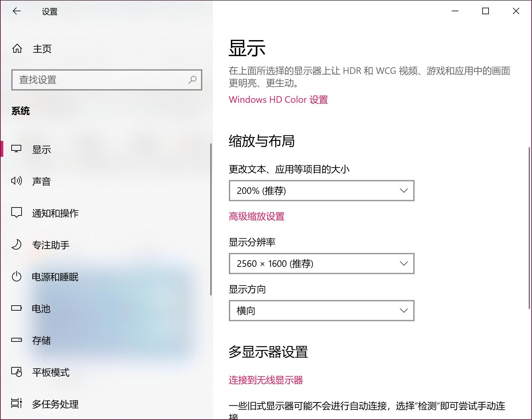Click the magnifier icon in the search box
The image size is (532, 420).
pos(192,80)
